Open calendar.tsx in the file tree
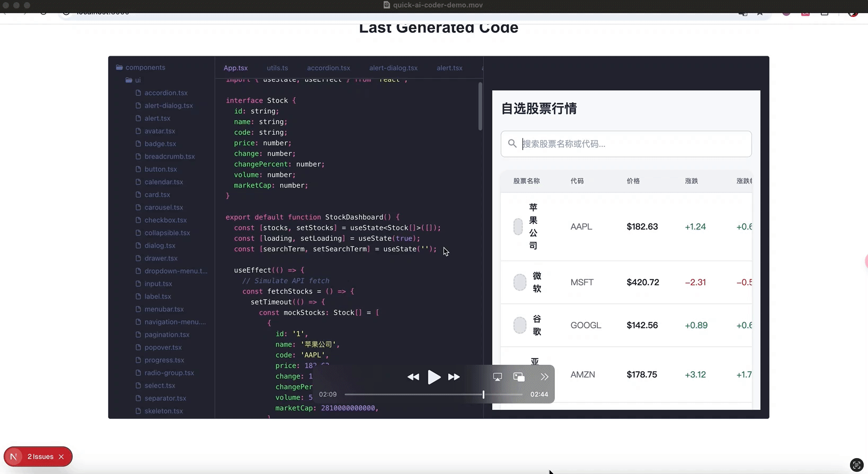868x474 pixels. (159, 182)
